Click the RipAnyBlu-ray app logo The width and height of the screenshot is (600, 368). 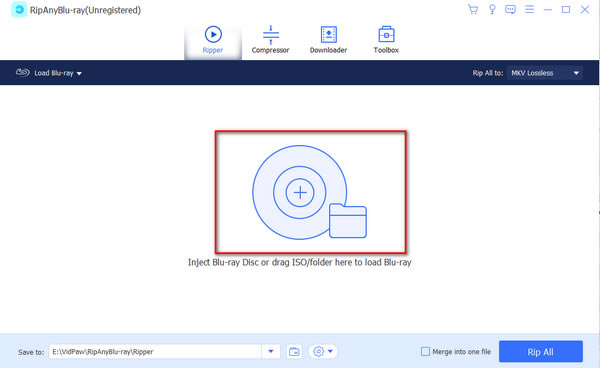click(x=19, y=10)
